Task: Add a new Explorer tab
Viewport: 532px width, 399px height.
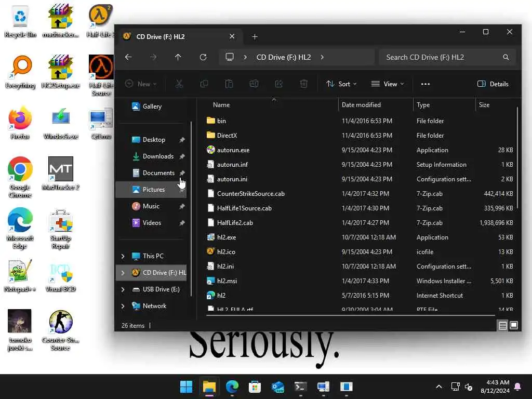Action: click(x=255, y=37)
